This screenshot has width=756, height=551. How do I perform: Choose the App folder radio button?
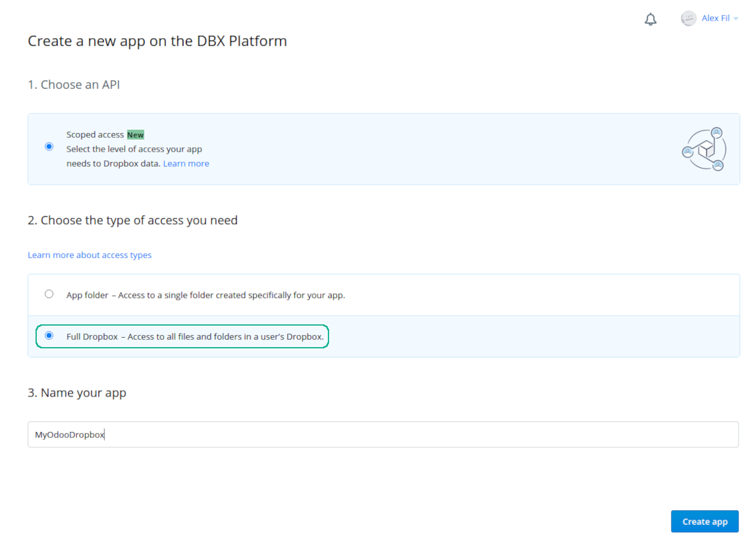[49, 294]
